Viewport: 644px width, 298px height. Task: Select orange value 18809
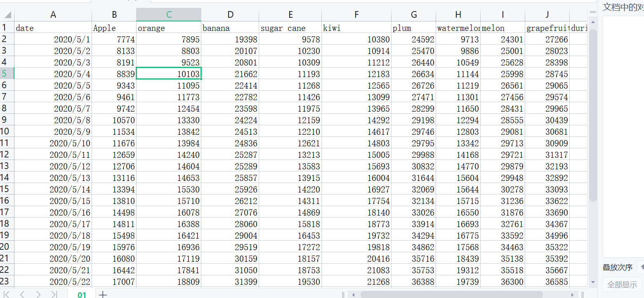(x=169, y=282)
